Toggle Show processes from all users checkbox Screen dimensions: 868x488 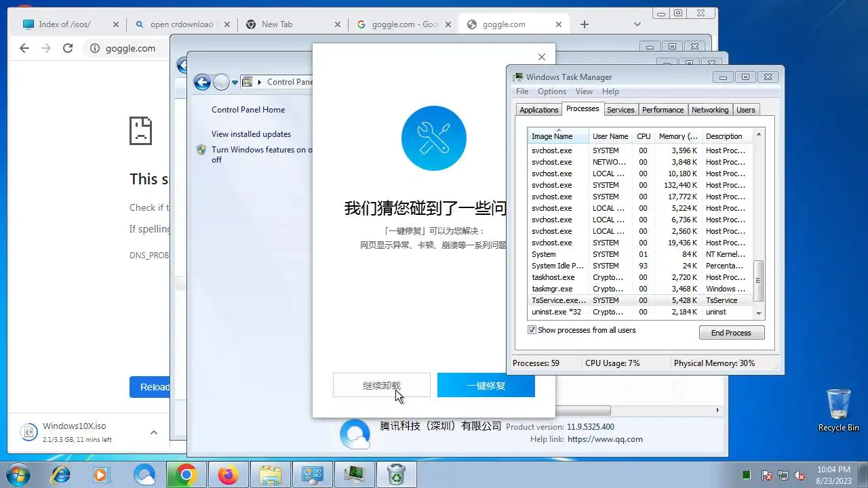click(x=532, y=330)
